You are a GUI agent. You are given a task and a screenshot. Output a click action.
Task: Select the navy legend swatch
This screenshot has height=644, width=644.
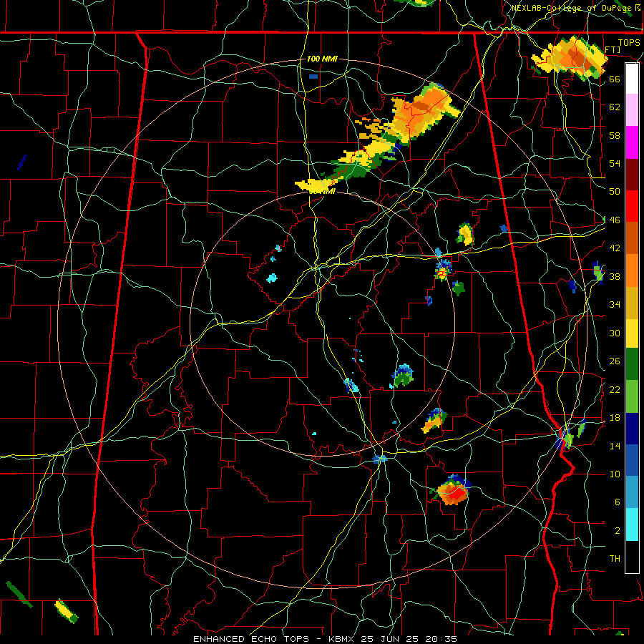[632, 429]
